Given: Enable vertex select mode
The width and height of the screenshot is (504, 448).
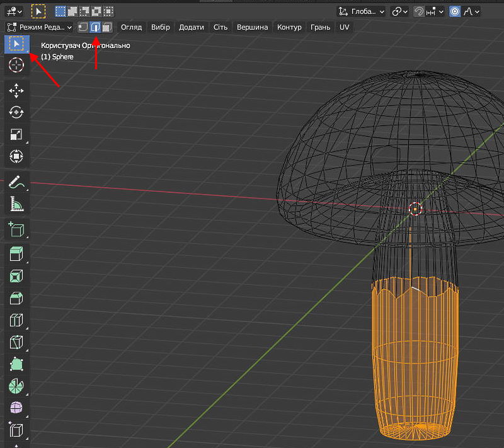Looking at the screenshot, I should tap(83, 27).
